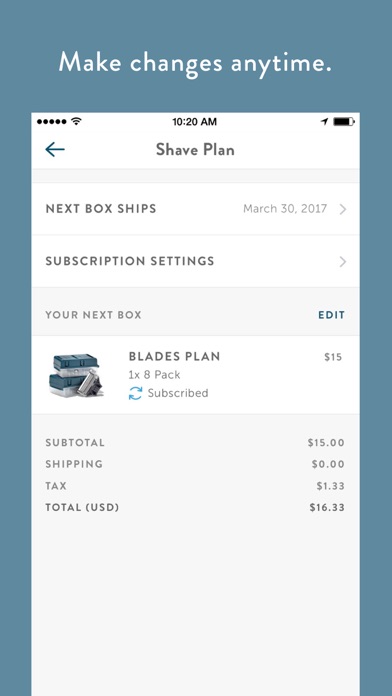Tap the Total (USD) amount $16.33
Image resolution: width=392 pixels, height=696 pixels.
(327, 507)
